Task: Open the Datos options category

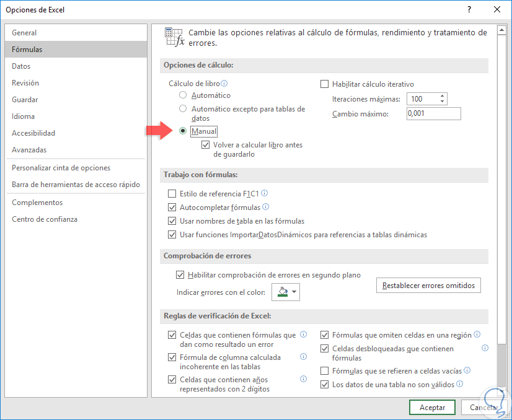Action: pyautogui.click(x=76, y=66)
